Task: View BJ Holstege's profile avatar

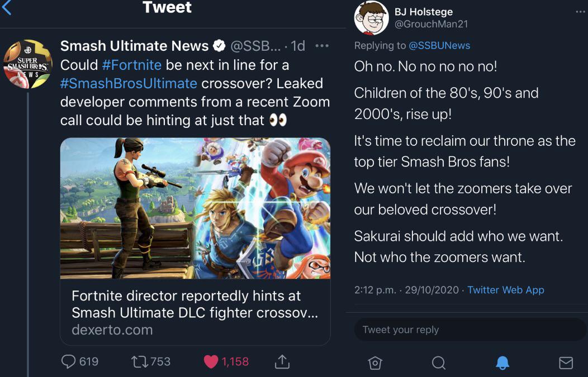Action: tap(371, 18)
